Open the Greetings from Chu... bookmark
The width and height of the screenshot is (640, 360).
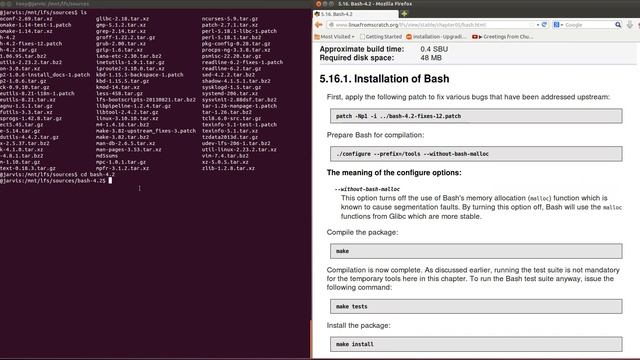502,37
